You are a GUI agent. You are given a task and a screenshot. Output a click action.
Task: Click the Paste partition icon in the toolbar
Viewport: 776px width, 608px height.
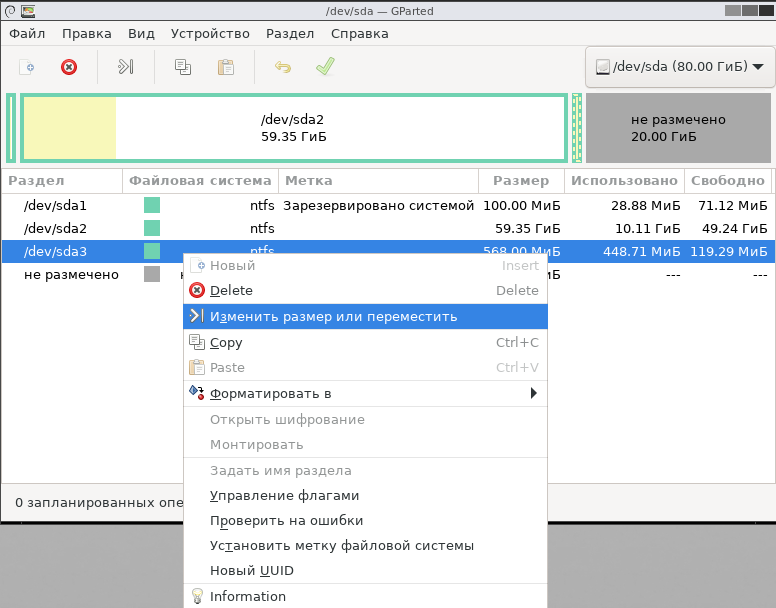click(226, 67)
